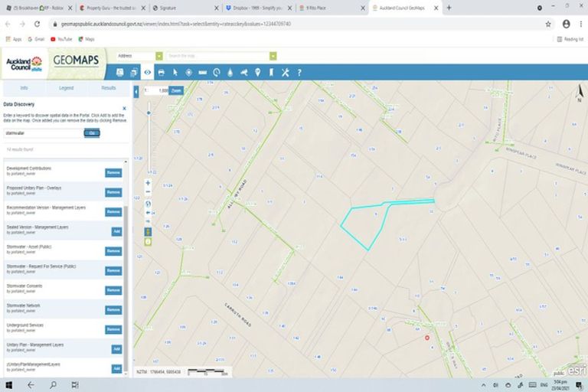
Task: Choose the pointer select tool
Action: tap(175, 72)
